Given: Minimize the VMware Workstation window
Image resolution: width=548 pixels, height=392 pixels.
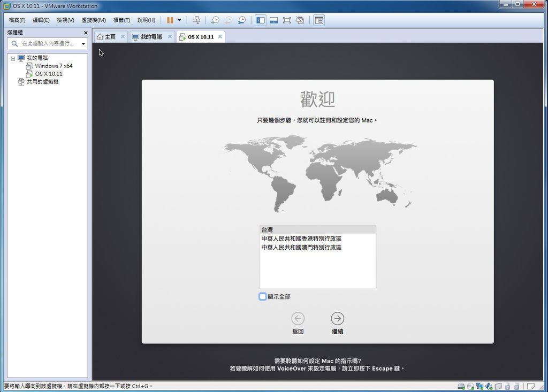Looking at the screenshot, I should point(505,4).
